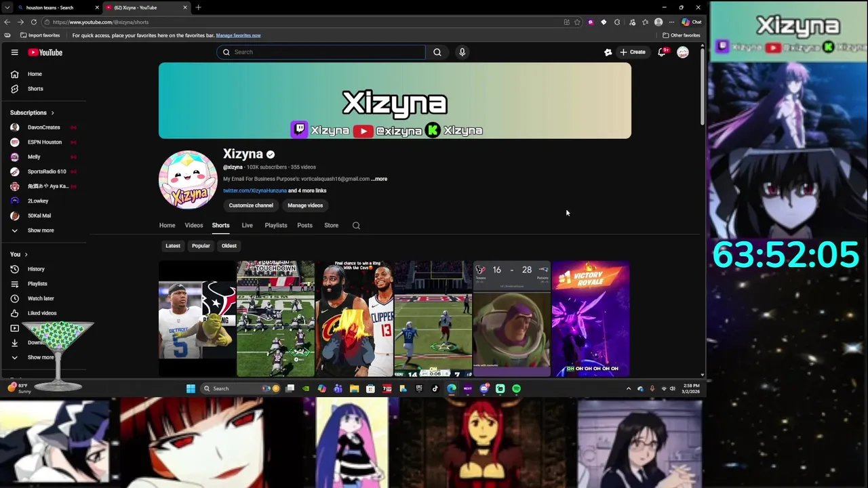Open the YouTube notifications bell
The height and width of the screenshot is (488, 868).
(662, 52)
